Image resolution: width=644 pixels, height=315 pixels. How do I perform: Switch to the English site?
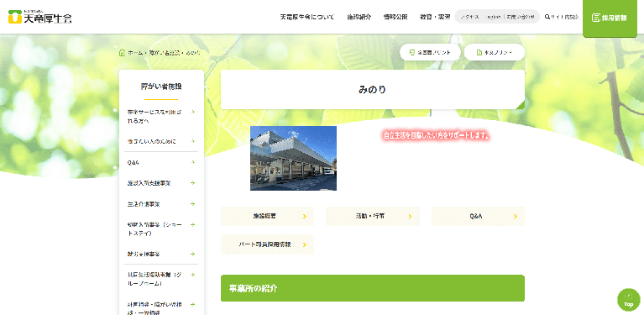pyautogui.click(x=493, y=18)
